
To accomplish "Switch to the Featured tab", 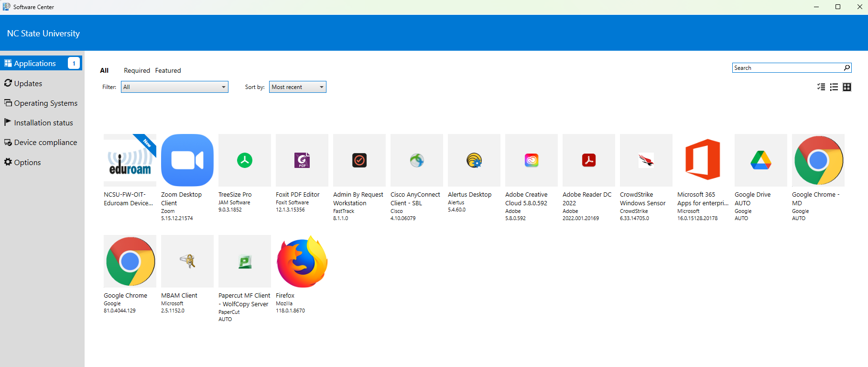I will pos(168,70).
